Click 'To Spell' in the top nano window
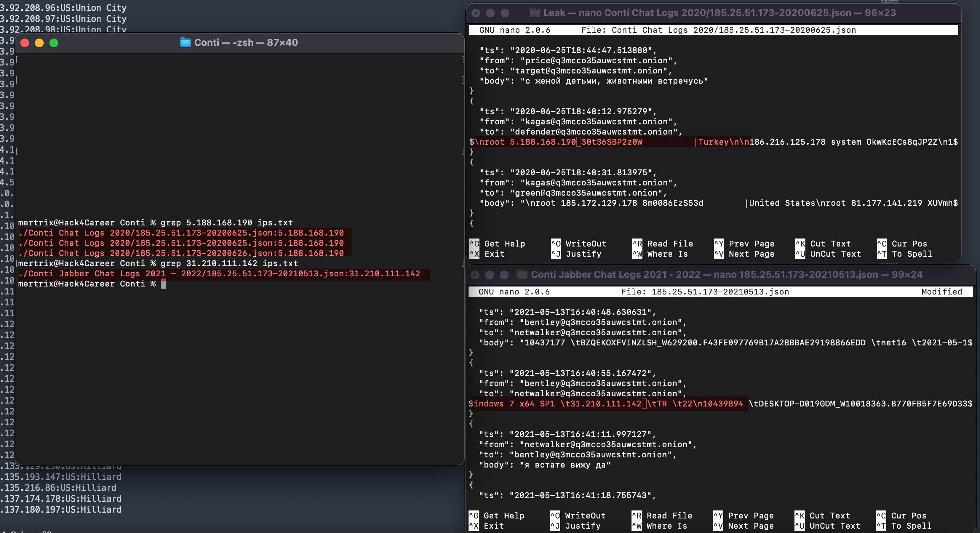This screenshot has width=980, height=533. point(912,254)
